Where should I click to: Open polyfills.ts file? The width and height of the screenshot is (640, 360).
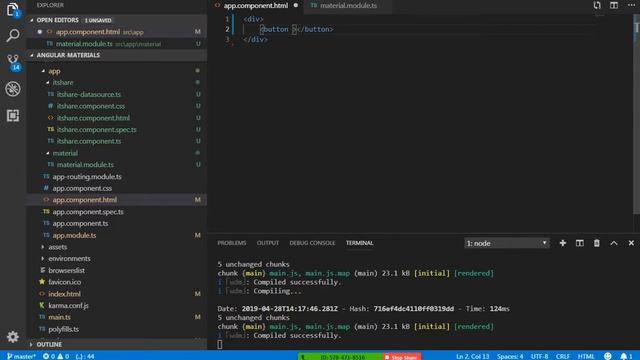(63, 329)
